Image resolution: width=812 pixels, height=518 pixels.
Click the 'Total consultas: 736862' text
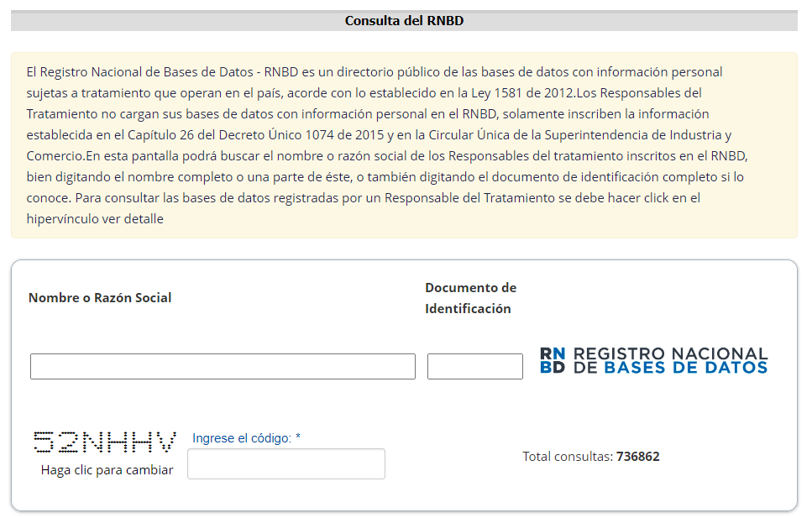point(591,457)
